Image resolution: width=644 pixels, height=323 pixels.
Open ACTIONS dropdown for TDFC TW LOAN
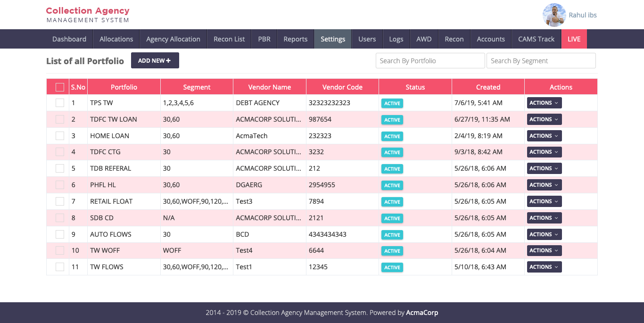pyautogui.click(x=544, y=119)
